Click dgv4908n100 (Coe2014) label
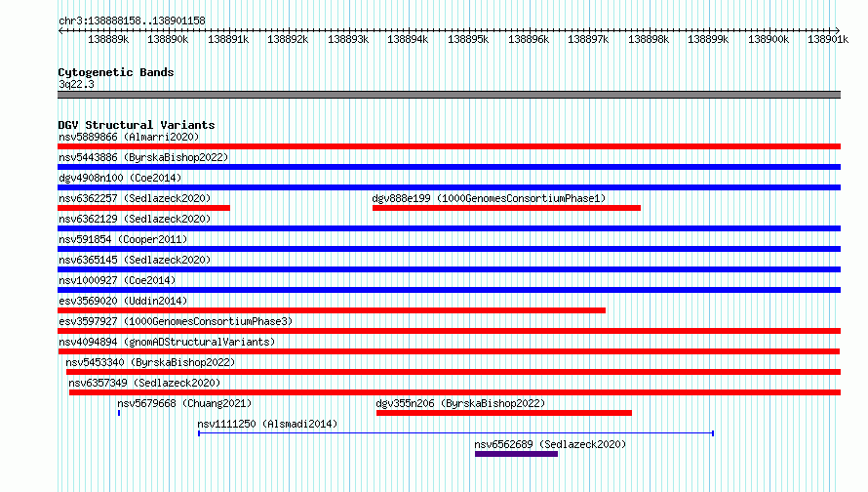Image resolution: width=868 pixels, height=492 pixels. pos(120,178)
